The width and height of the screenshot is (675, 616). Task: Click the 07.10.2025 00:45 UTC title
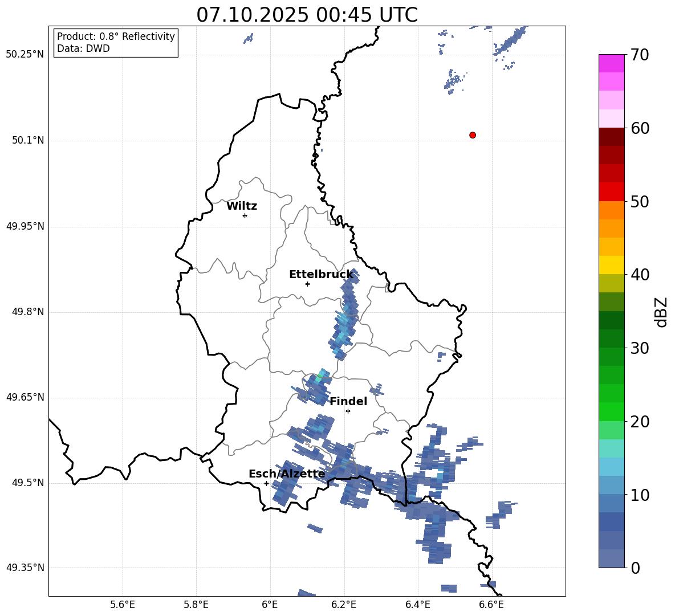pyautogui.click(x=307, y=15)
